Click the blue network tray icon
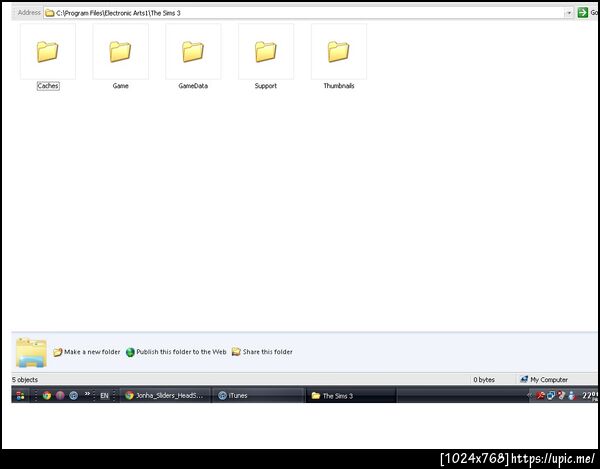600x469 pixels. tap(551, 396)
